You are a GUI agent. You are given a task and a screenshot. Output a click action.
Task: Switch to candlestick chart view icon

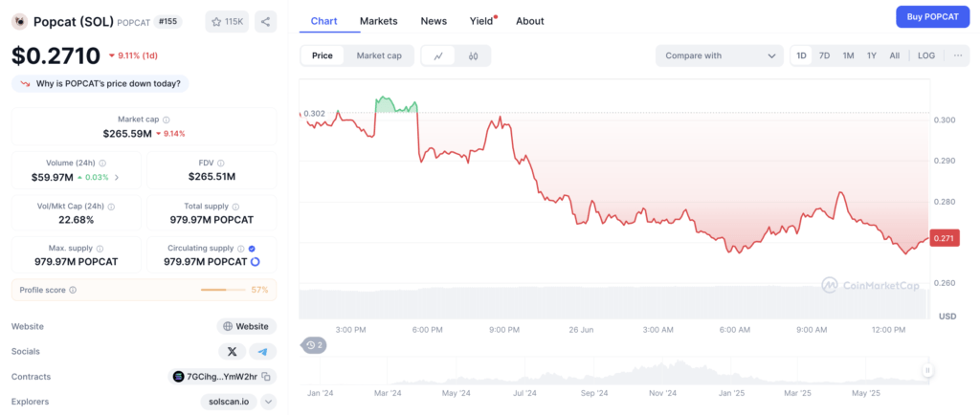(x=473, y=55)
